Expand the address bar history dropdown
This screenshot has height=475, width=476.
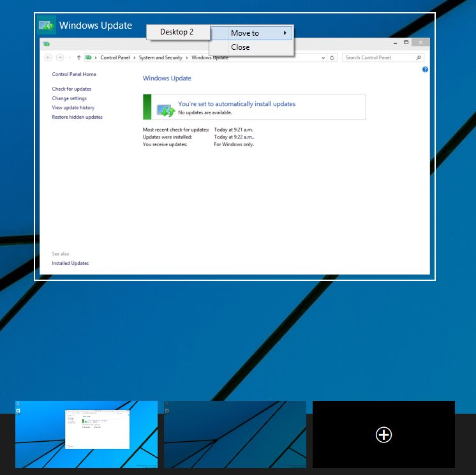[323, 57]
